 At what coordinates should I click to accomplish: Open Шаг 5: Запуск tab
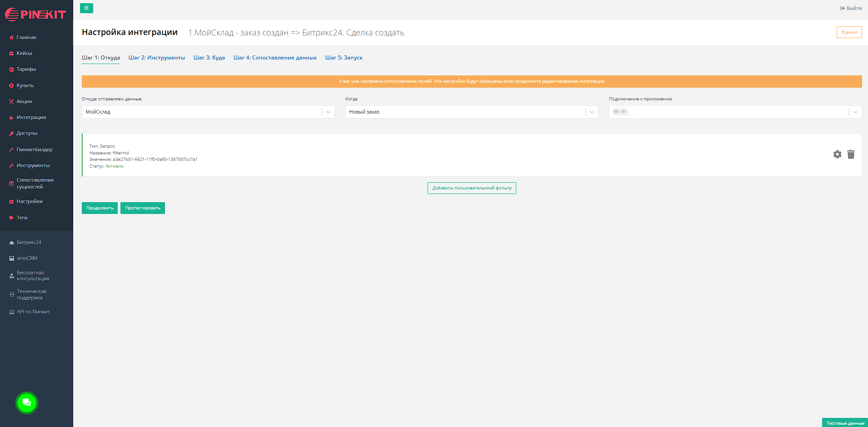coord(344,58)
